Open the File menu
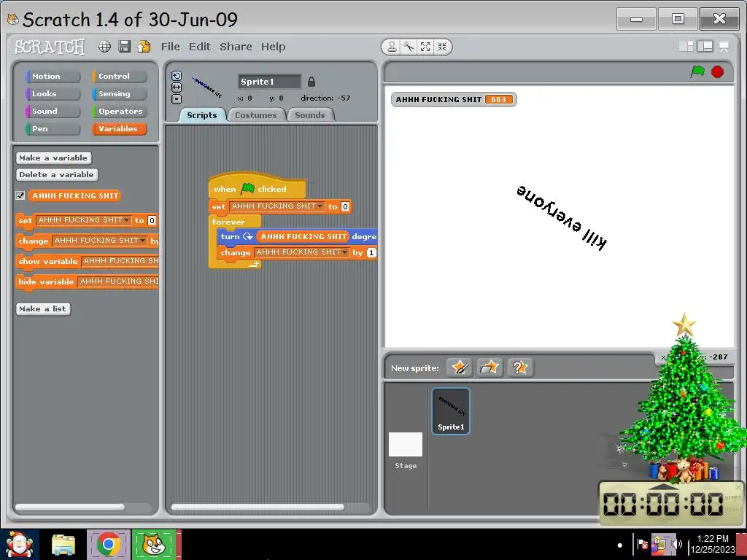The height and width of the screenshot is (560, 747). (170, 47)
